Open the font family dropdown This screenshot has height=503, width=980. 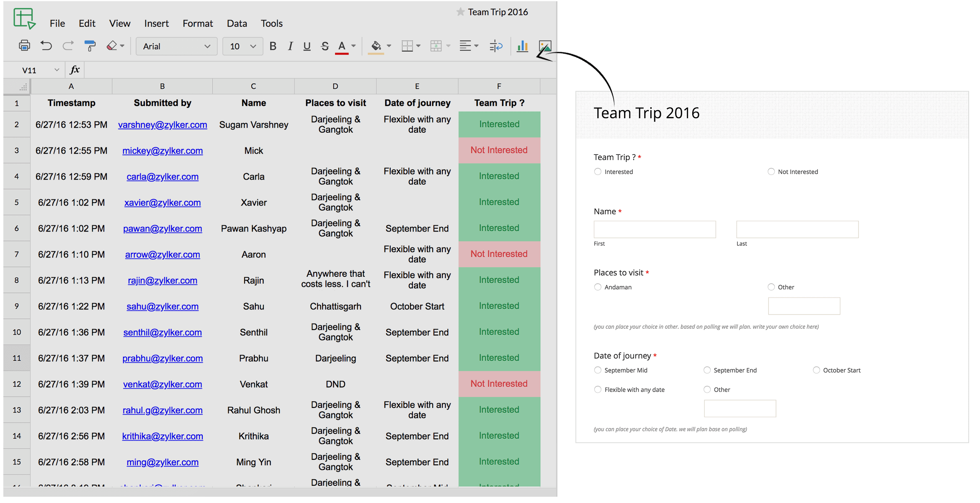(207, 46)
